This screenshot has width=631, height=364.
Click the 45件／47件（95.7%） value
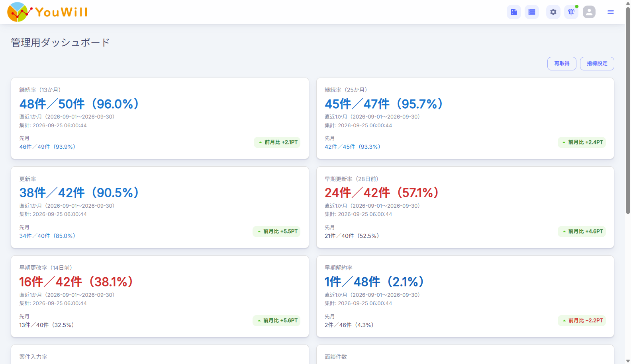point(384,104)
